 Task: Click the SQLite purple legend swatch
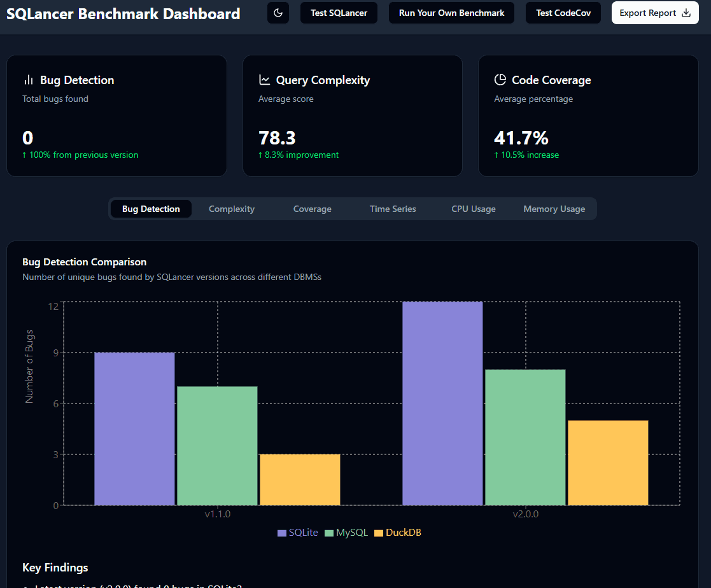(282, 533)
